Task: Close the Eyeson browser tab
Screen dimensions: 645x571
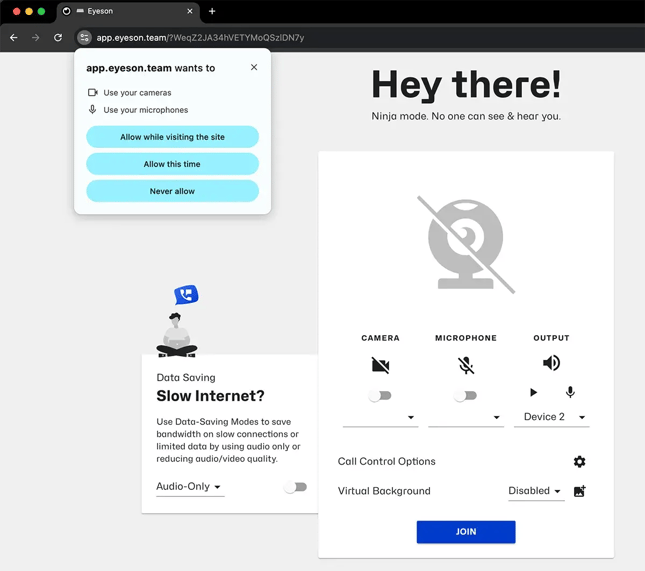Action: coord(190,11)
